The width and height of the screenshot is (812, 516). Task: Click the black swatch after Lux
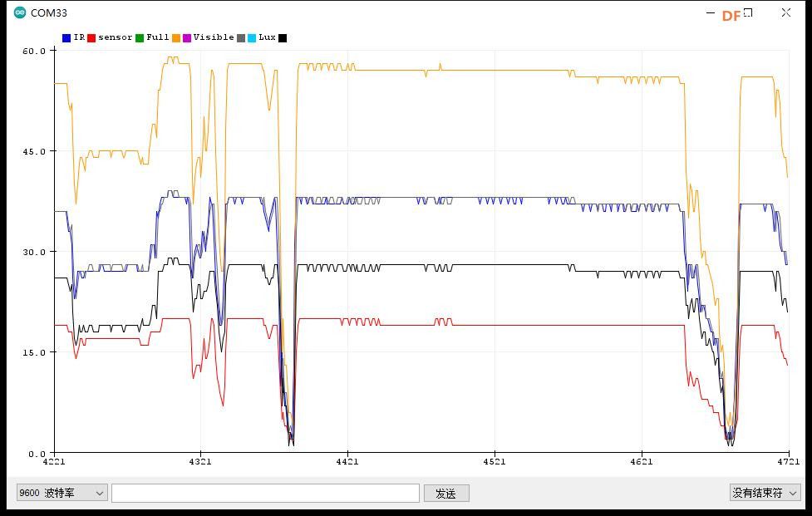coord(283,37)
